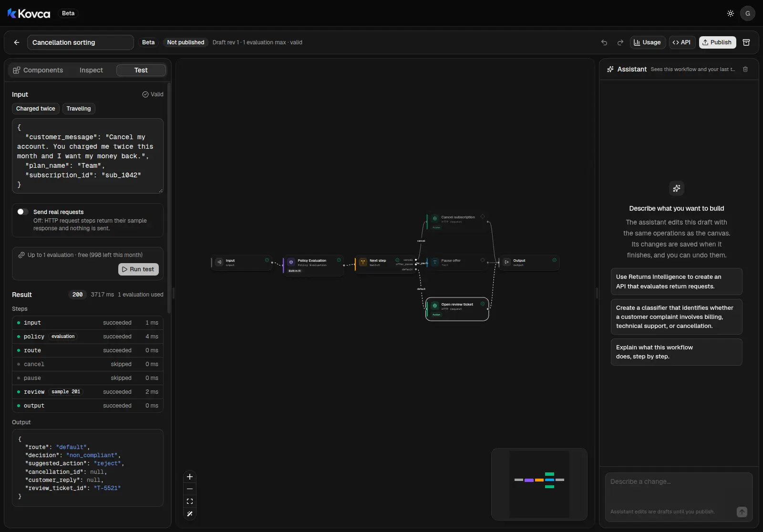Switch to the Components tab
This screenshot has height=532, width=763.
point(38,70)
